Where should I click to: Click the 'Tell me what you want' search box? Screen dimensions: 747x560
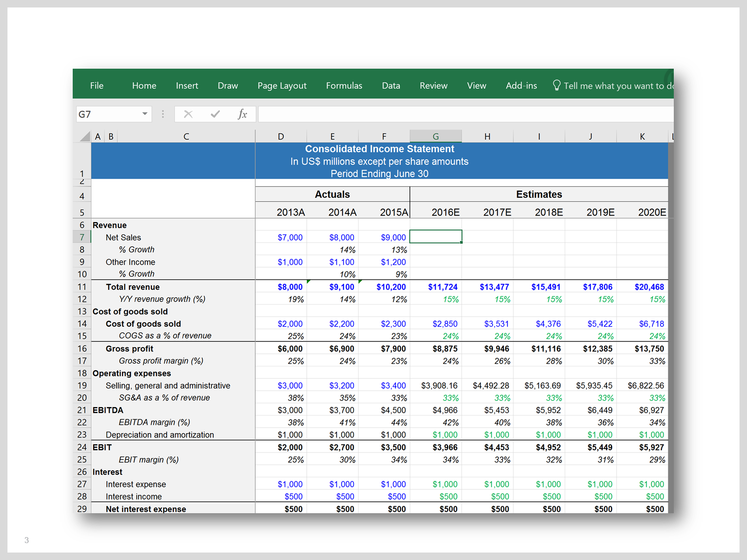[x=619, y=86]
